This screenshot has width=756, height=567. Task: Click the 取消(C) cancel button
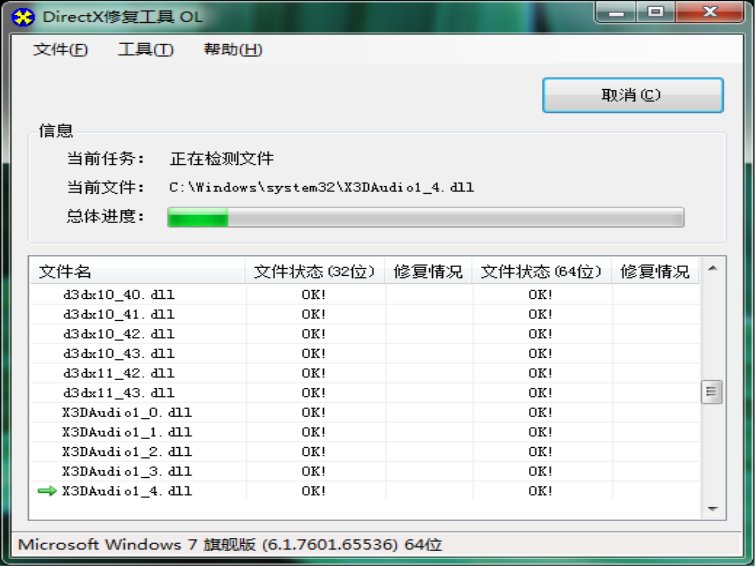click(633, 95)
